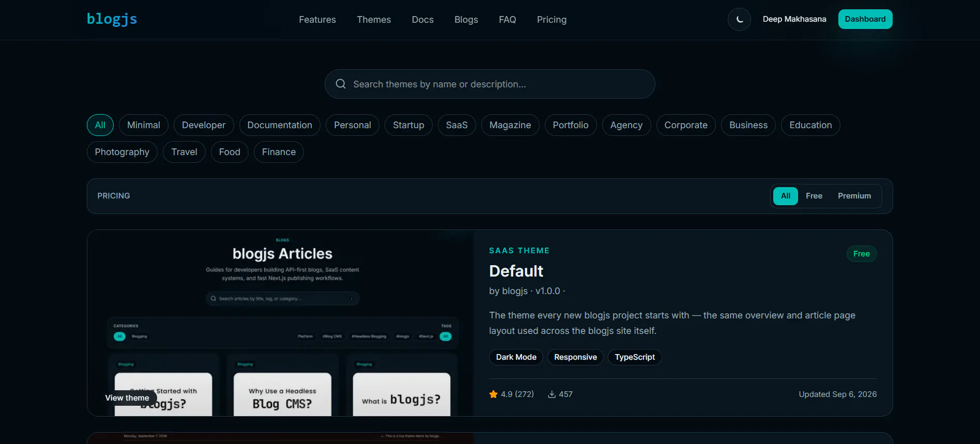Select the Business category chip

[x=748, y=125]
